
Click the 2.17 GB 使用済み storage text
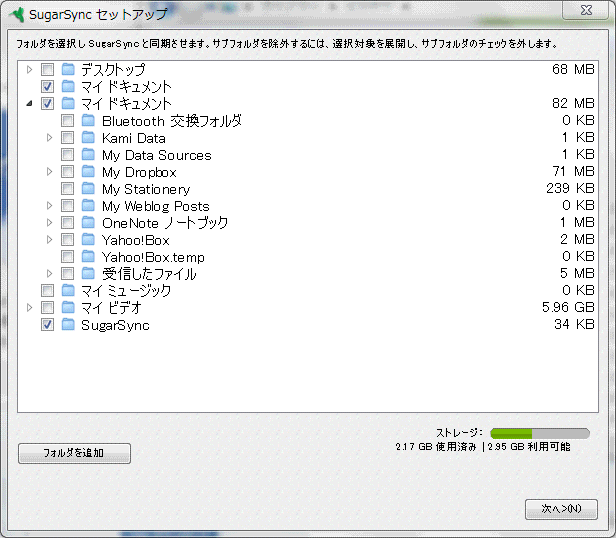[x=436, y=447]
